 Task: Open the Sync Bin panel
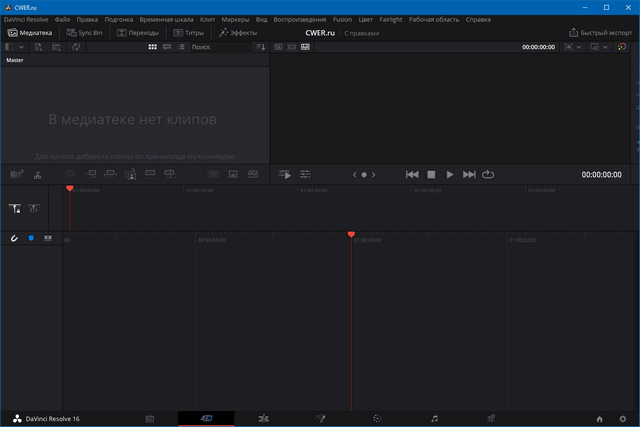(84, 33)
